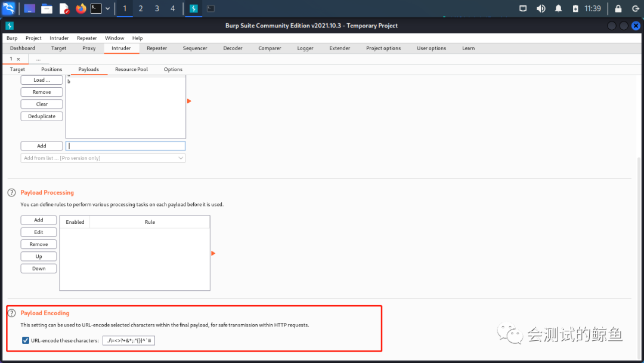
Task: Select the Burp Suite taskbar window icon
Action: pyautogui.click(x=193, y=8)
